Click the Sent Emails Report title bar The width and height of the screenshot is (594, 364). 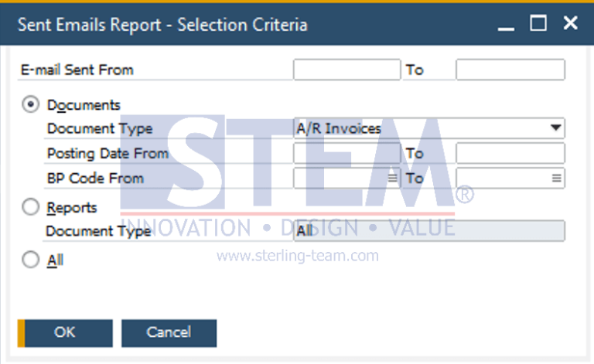[232, 25]
